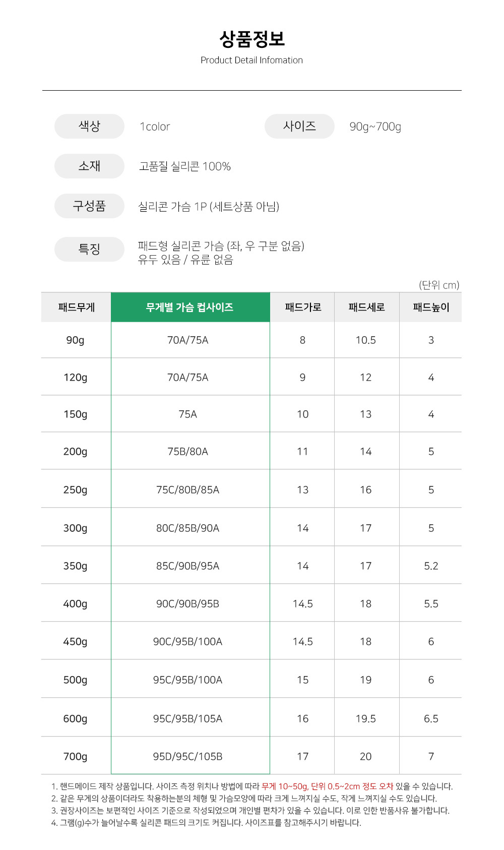
Task: Click the 95D/95C/105B cup size cell
Action: 187,756
